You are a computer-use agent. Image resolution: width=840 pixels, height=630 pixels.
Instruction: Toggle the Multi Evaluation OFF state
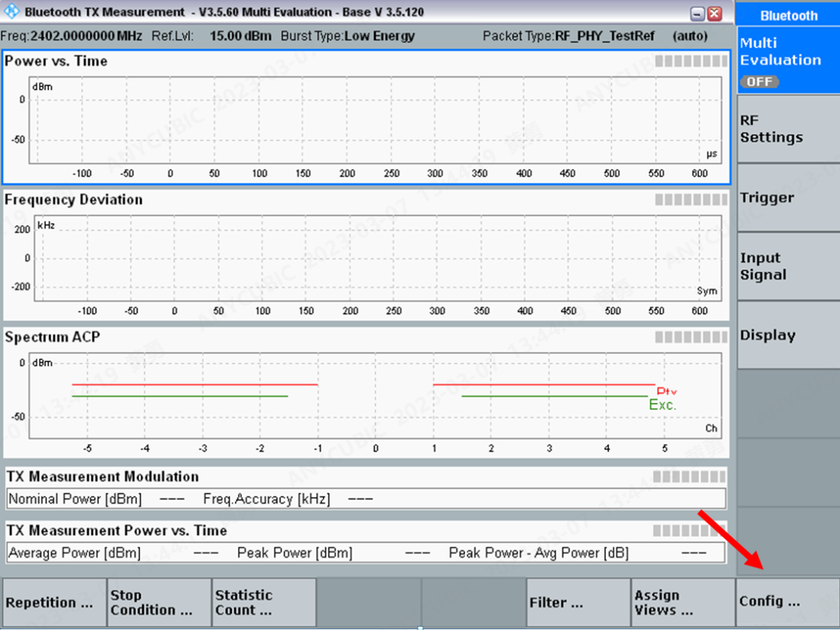(x=758, y=81)
